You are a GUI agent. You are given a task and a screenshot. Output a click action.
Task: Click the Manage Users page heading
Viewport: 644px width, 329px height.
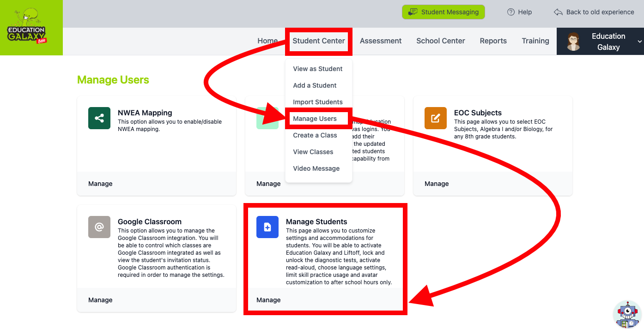click(113, 80)
